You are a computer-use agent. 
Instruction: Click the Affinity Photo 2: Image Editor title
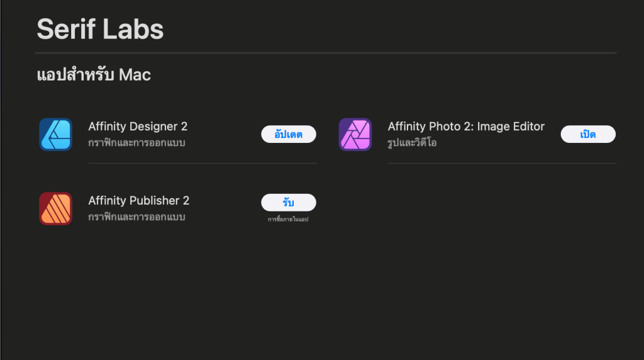(466, 127)
